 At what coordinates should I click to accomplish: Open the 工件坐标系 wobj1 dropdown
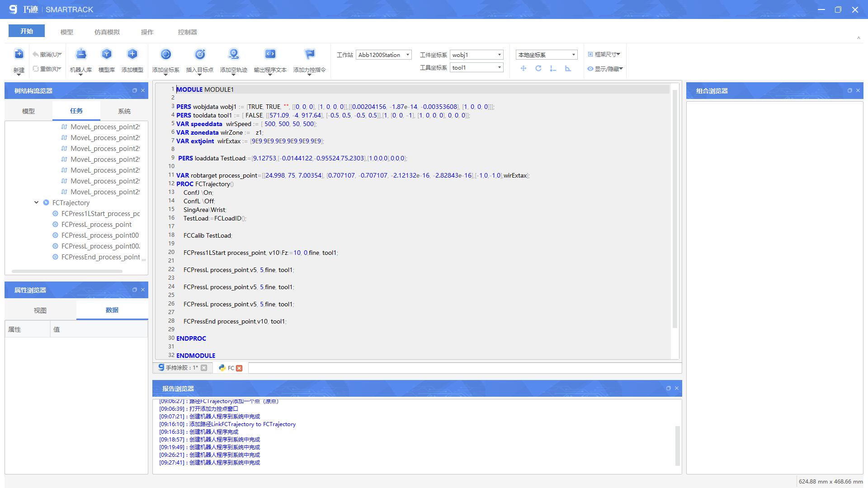pyautogui.click(x=476, y=55)
